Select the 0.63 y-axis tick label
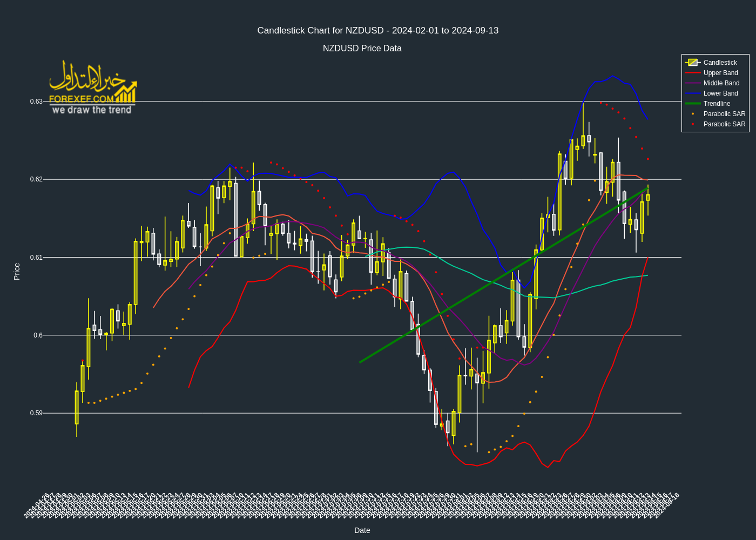Image resolution: width=756 pixels, height=540 pixels. [36, 102]
